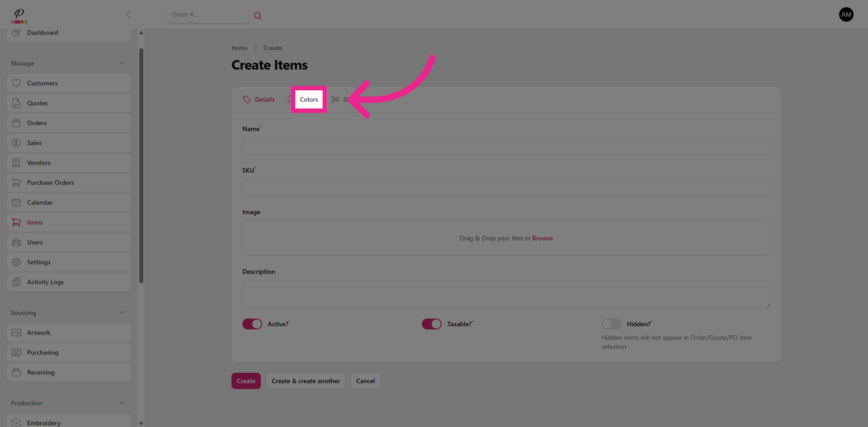Image resolution: width=868 pixels, height=427 pixels.
Task: Click the Calendar icon under Manage
Action: coord(16,202)
